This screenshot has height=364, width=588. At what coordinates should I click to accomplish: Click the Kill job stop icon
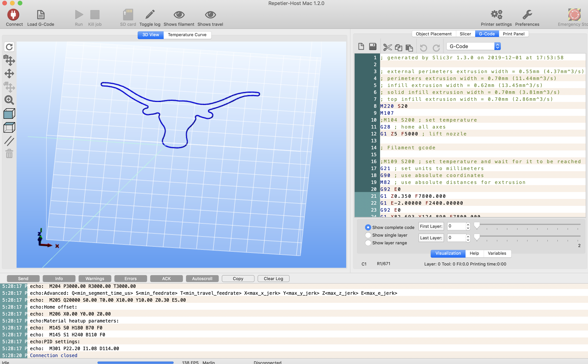[x=95, y=15]
